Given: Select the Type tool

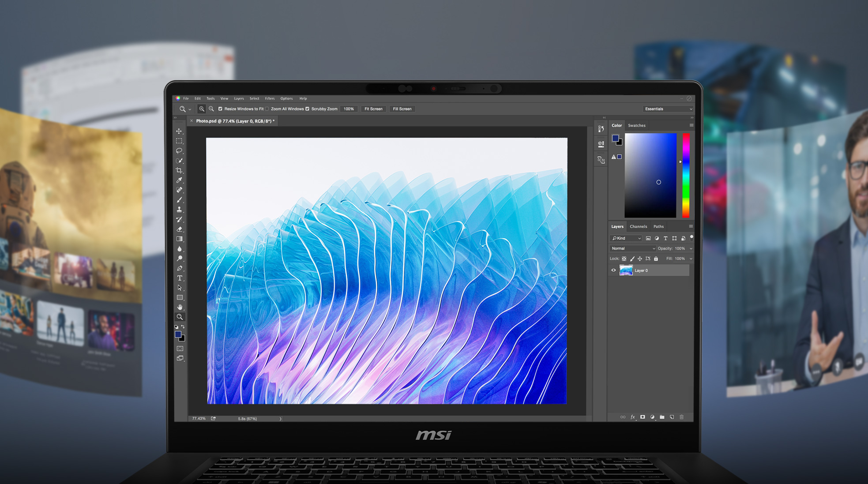Looking at the screenshot, I should click(x=180, y=278).
